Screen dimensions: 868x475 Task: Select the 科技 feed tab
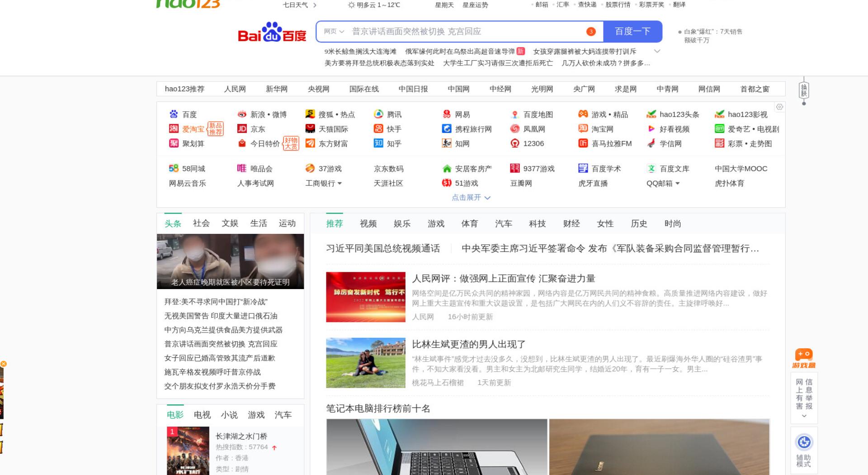click(537, 223)
